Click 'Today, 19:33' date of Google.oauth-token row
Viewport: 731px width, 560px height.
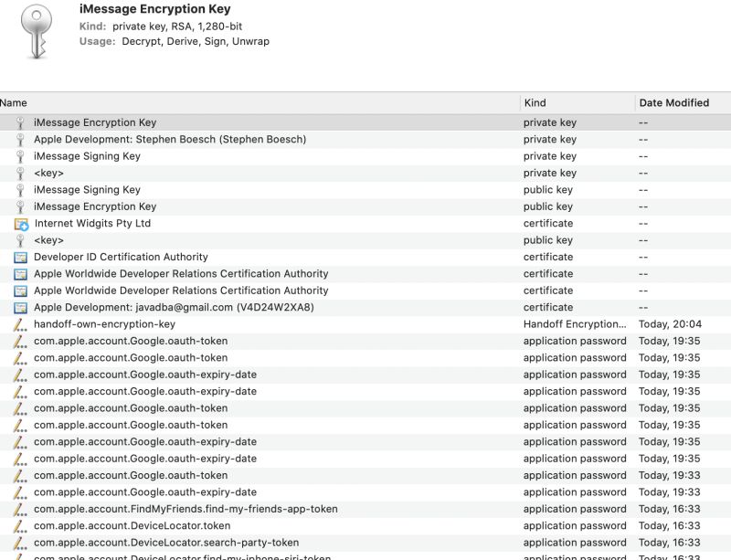tap(670, 475)
